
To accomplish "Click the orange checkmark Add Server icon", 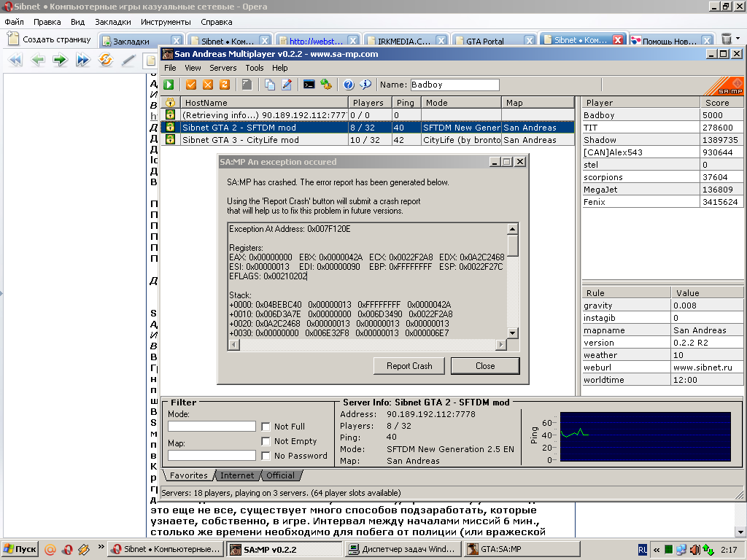I will point(191,85).
